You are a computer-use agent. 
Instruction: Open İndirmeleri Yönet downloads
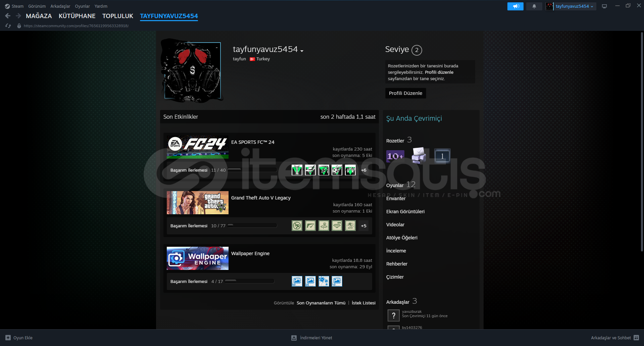coord(312,338)
